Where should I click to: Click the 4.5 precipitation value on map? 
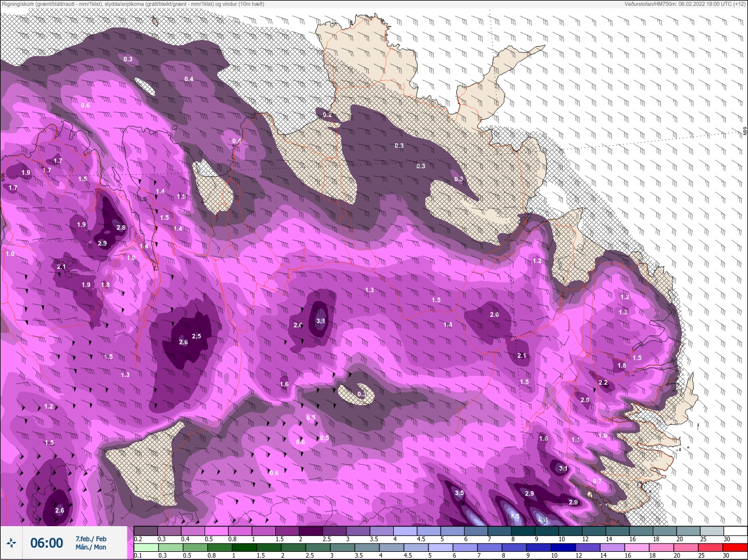click(514, 517)
